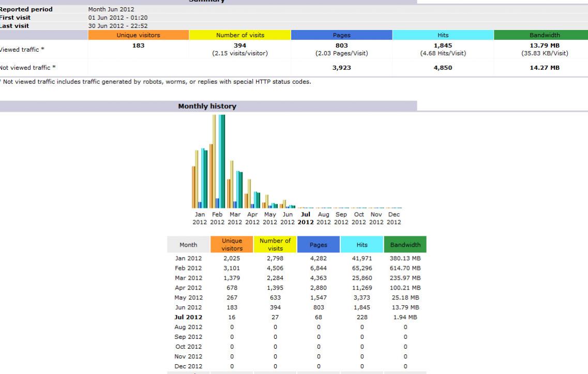Click the Pages header in monthly table
Viewport: 588px width, 374px height.
tap(319, 245)
